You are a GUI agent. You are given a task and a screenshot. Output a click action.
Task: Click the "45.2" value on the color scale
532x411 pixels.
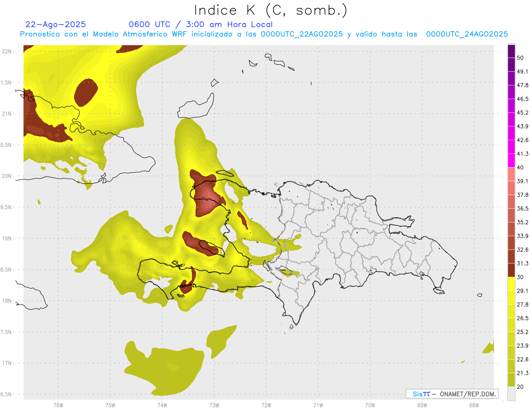click(x=523, y=113)
